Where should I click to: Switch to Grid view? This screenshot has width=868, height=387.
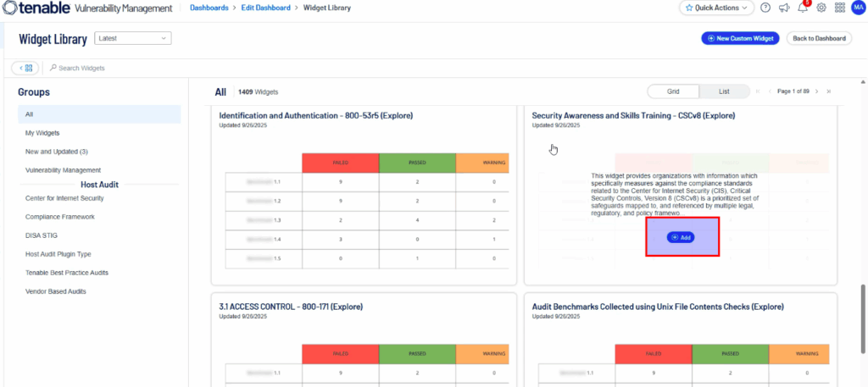pyautogui.click(x=673, y=91)
